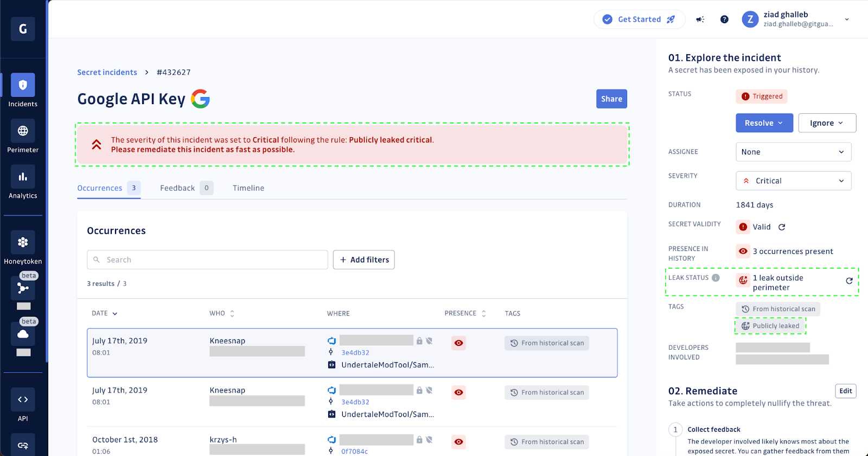Click 'krzys-h' author name

[223, 440]
